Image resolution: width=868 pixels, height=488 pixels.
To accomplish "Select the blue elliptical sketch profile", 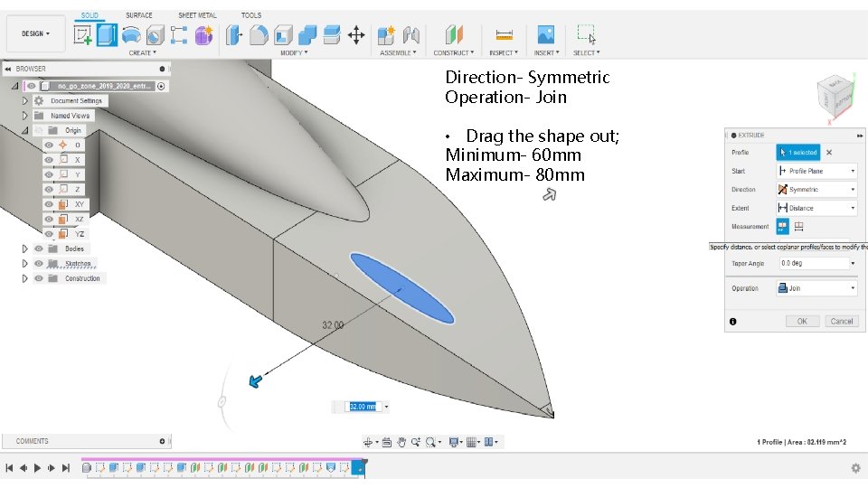I will (401, 287).
